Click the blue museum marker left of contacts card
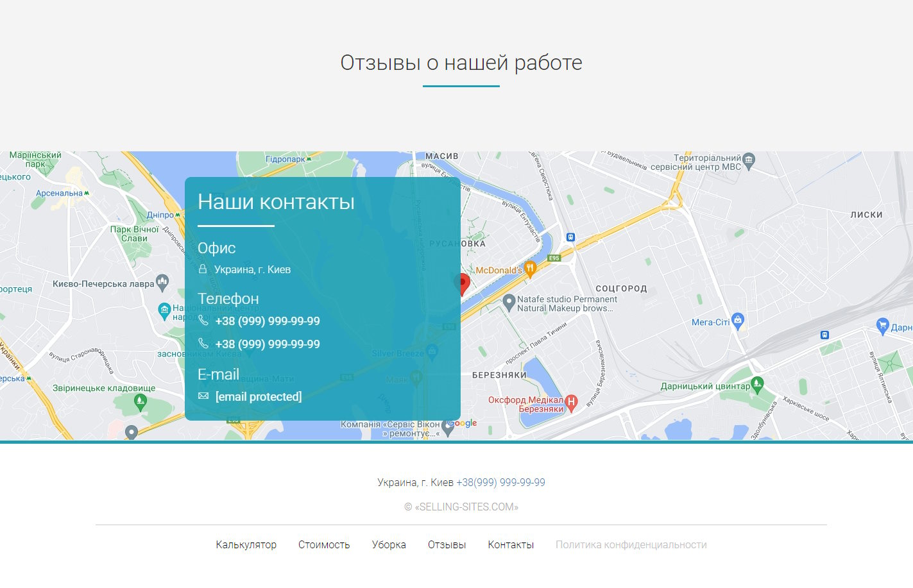The height and width of the screenshot is (588, 913). coord(164,311)
